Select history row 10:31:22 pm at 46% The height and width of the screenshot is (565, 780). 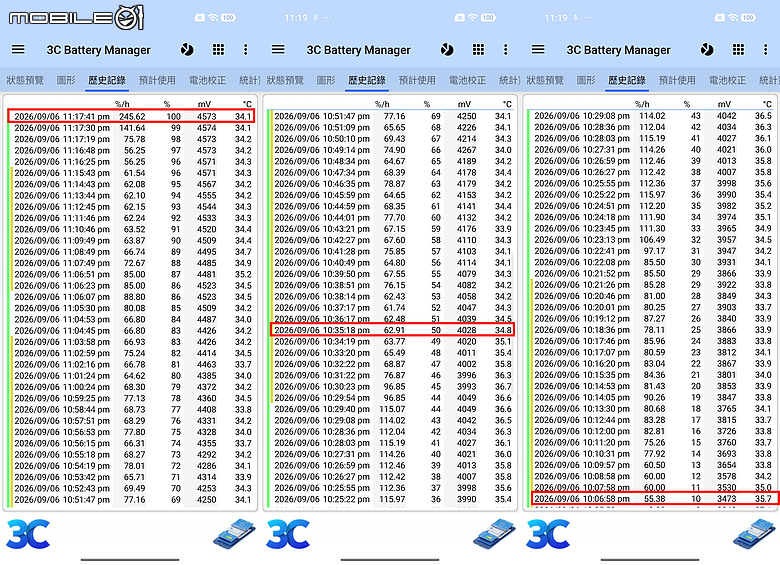pos(392,375)
